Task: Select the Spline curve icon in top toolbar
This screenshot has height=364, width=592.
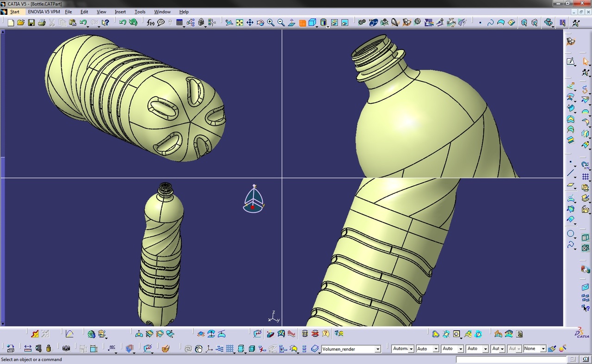Action: pos(491,22)
